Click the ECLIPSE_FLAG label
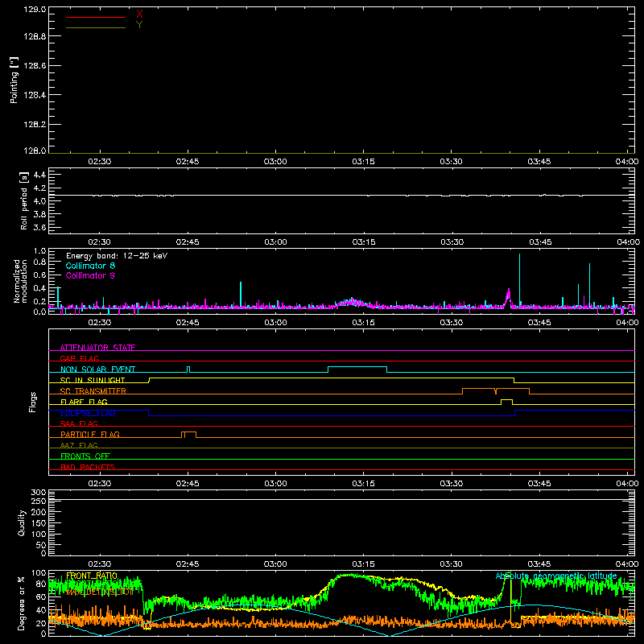Screen dimensions: 644x644 (88, 413)
